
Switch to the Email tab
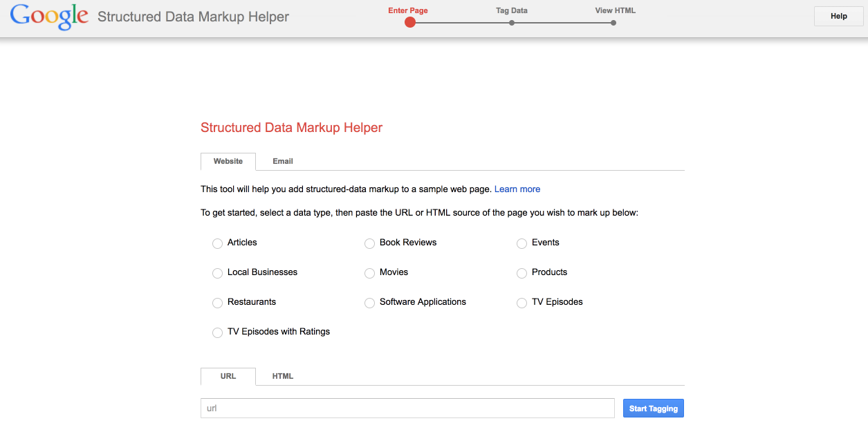click(x=282, y=161)
